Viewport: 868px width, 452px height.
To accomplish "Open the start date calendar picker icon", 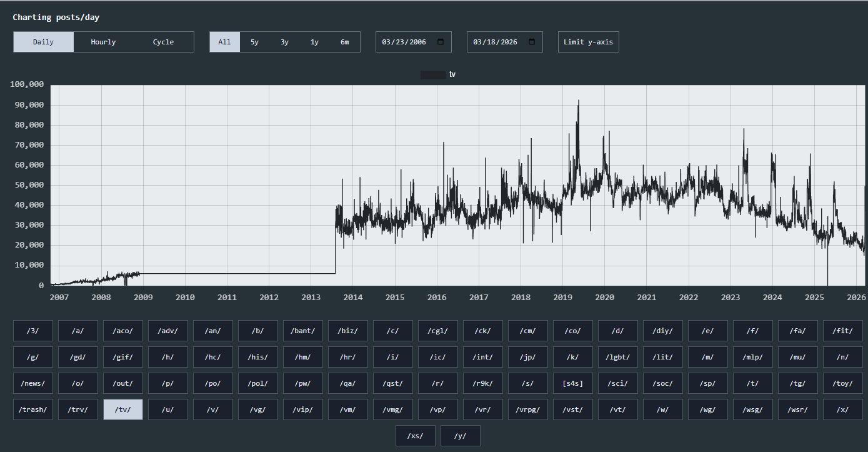I will coord(441,42).
